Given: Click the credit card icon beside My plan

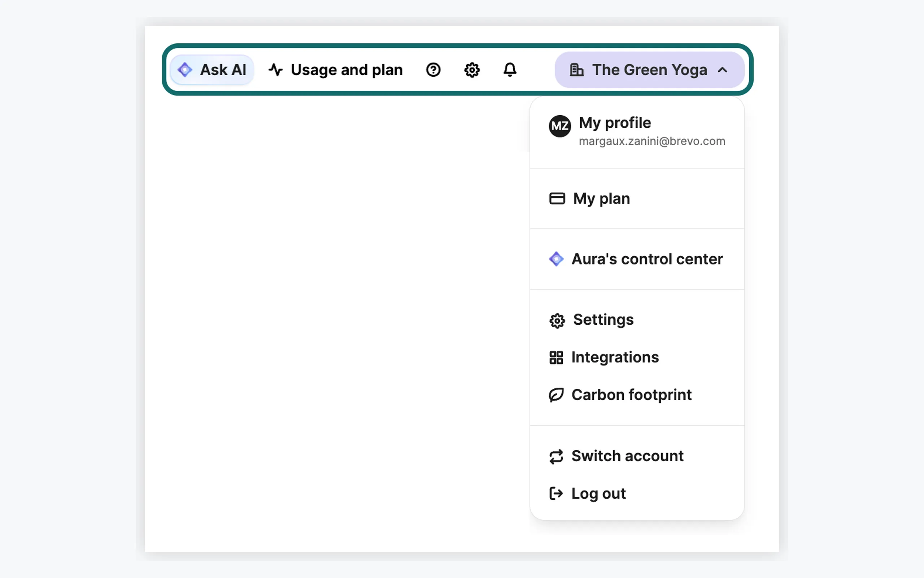Looking at the screenshot, I should coord(557,198).
